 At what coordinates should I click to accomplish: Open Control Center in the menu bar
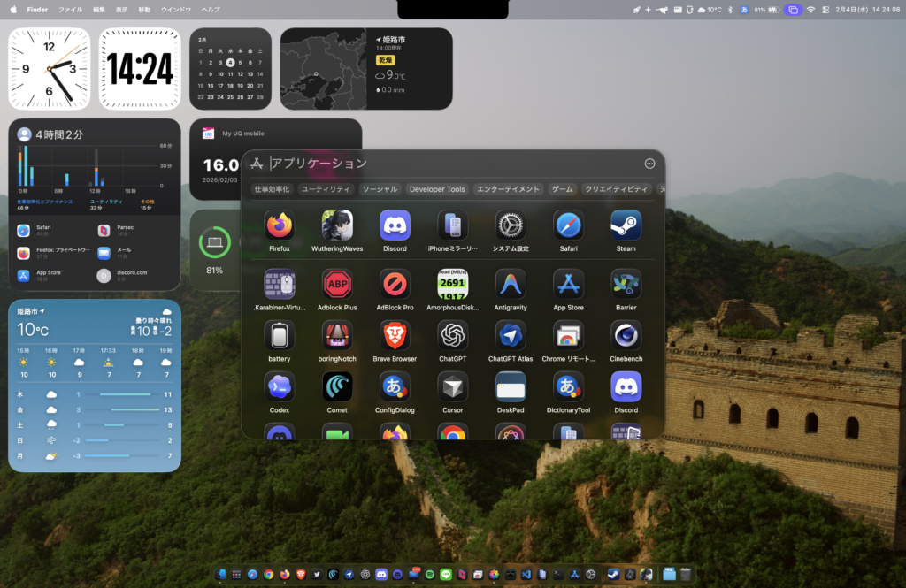pyautogui.click(x=825, y=10)
